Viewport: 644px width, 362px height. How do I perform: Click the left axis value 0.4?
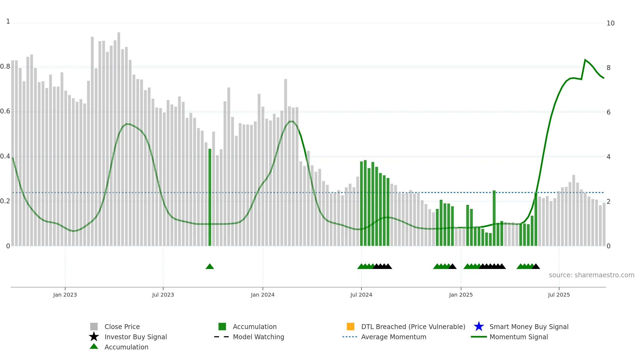pyautogui.click(x=5, y=156)
